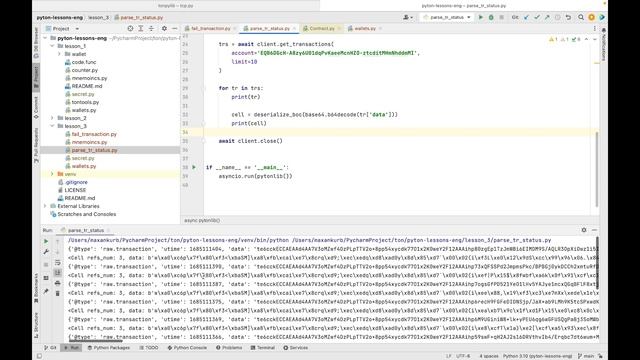This screenshot has width=640, height=360.
Task: Expand the wallet folder
Action: 59,54
